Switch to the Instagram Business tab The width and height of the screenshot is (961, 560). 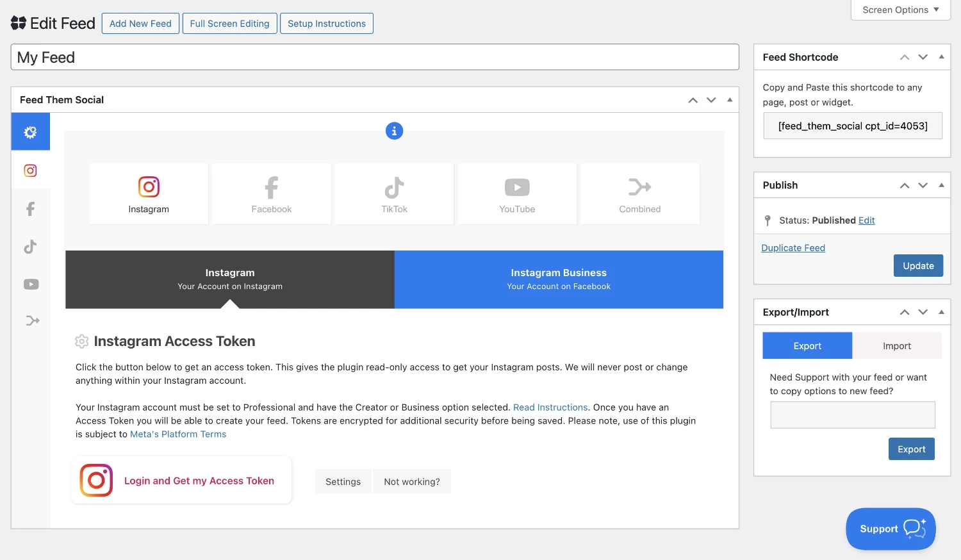pyautogui.click(x=558, y=279)
